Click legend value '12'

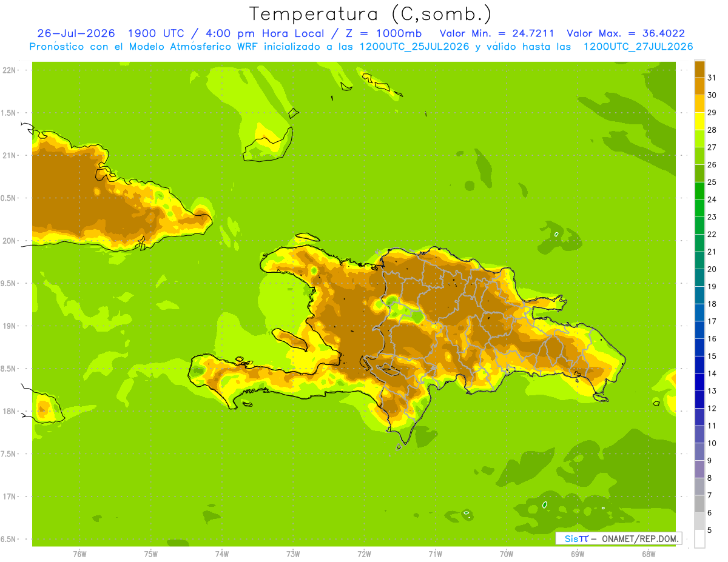(x=712, y=409)
